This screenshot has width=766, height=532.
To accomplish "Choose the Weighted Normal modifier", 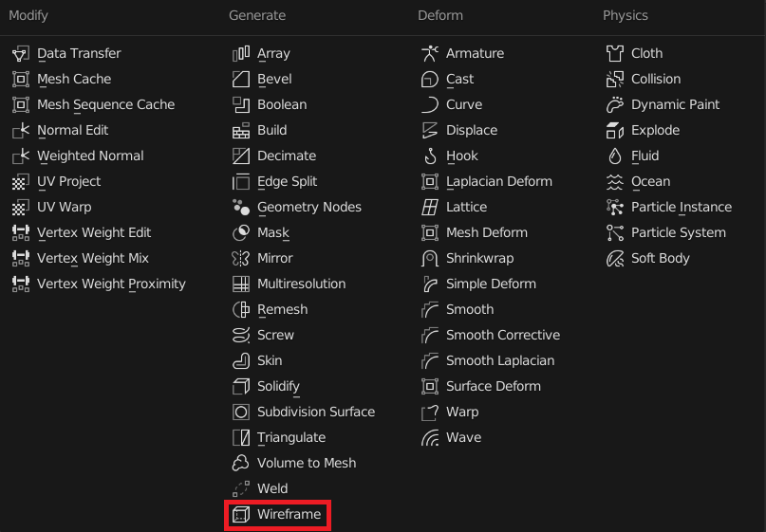I will (x=90, y=156).
